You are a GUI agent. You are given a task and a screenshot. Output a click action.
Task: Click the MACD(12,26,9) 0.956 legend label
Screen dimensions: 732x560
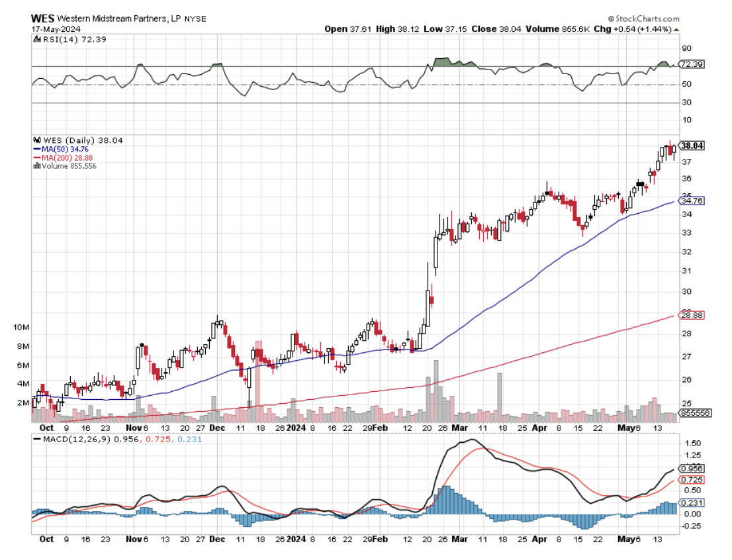coord(91,440)
